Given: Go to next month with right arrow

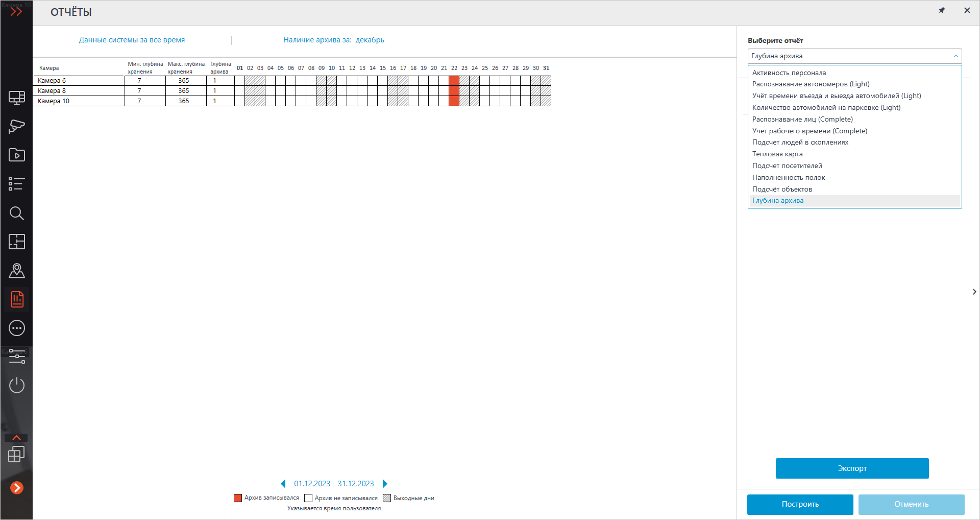Looking at the screenshot, I should click(385, 484).
